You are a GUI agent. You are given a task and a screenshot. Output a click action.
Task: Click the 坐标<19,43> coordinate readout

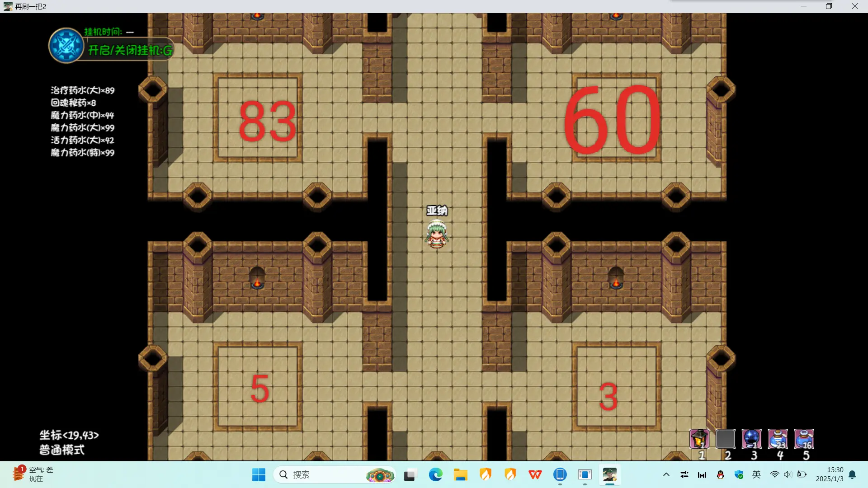coord(69,435)
